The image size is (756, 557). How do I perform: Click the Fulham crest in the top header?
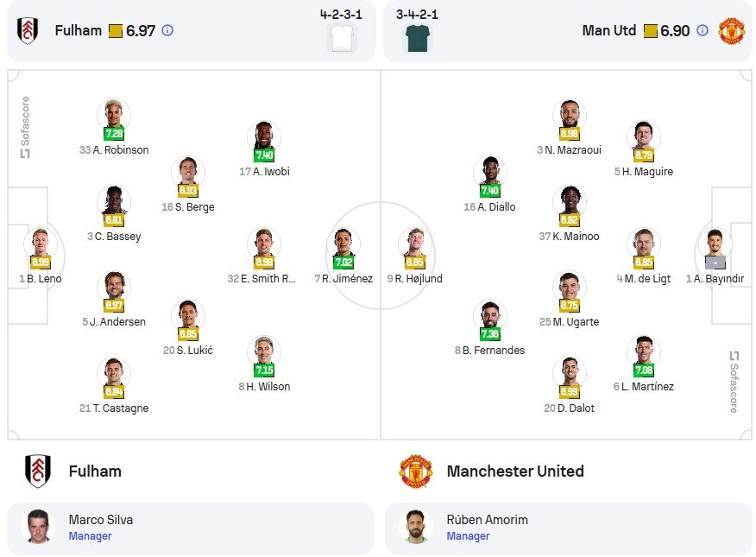[28, 31]
